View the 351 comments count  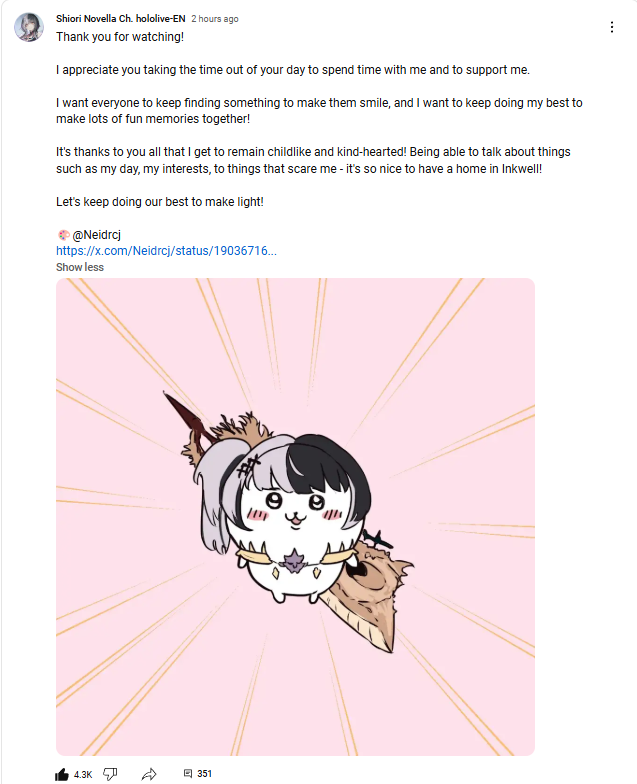tap(204, 774)
